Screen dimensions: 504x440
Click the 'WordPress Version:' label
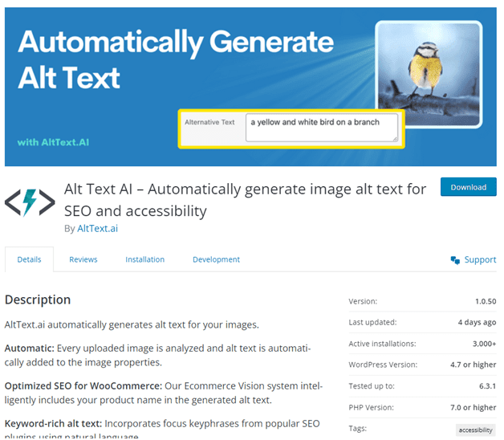pyautogui.click(x=383, y=365)
